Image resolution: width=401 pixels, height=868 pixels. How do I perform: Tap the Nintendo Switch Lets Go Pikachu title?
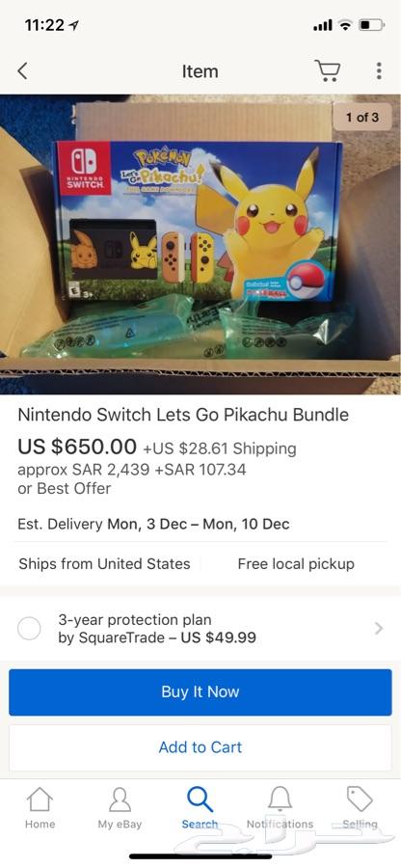click(183, 415)
